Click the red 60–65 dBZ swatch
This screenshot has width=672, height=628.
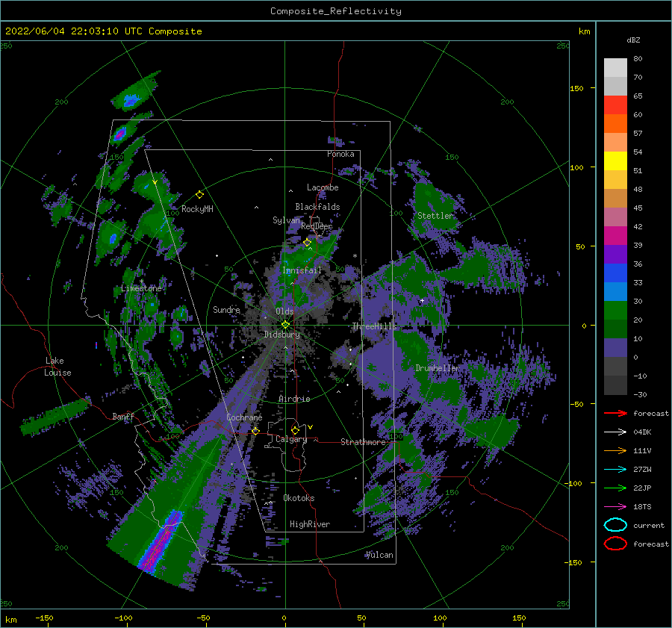pos(615,105)
